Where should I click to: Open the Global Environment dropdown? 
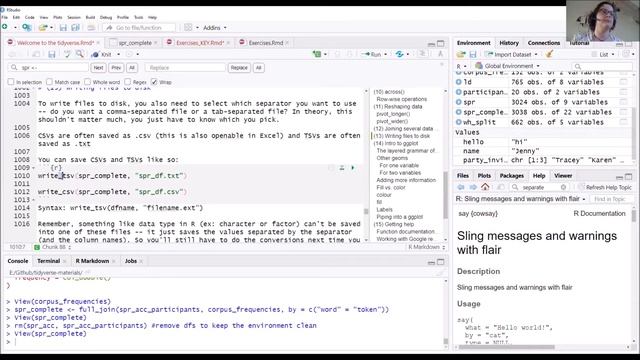pos(507,66)
